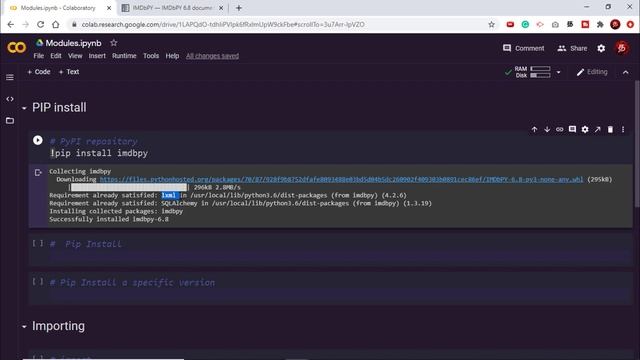Open more cell actions menu
The height and width of the screenshot is (360, 640).
(623, 129)
